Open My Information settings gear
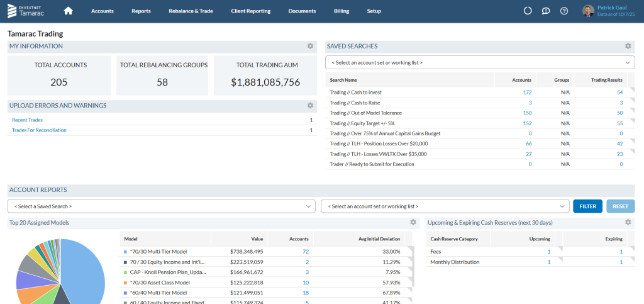 click(x=310, y=46)
